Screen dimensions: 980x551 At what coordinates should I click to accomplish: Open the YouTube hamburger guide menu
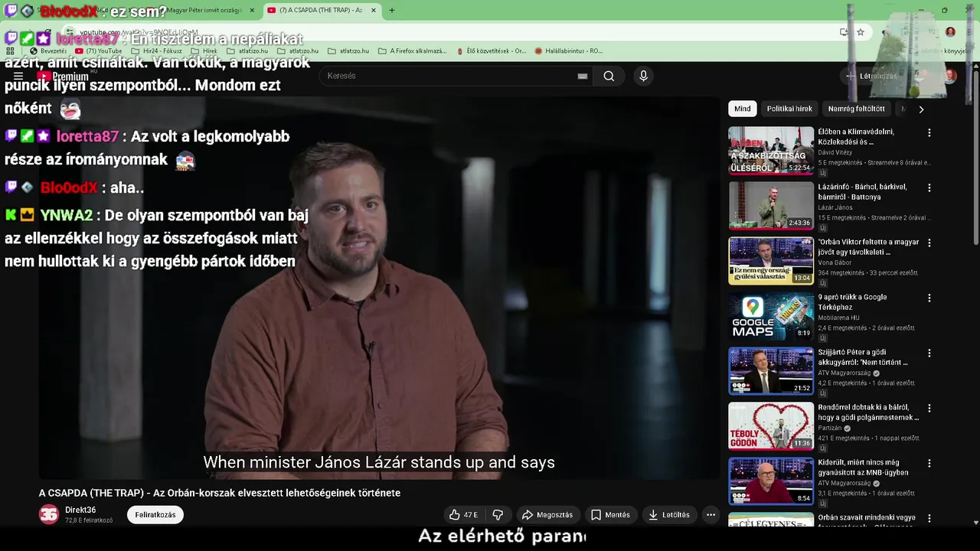pos(18,76)
